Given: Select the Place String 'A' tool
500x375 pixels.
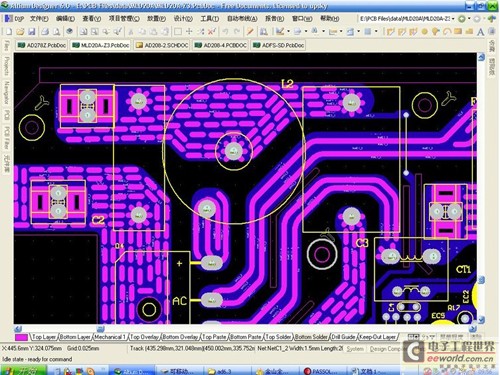Looking at the screenshot, I should pos(480,32).
